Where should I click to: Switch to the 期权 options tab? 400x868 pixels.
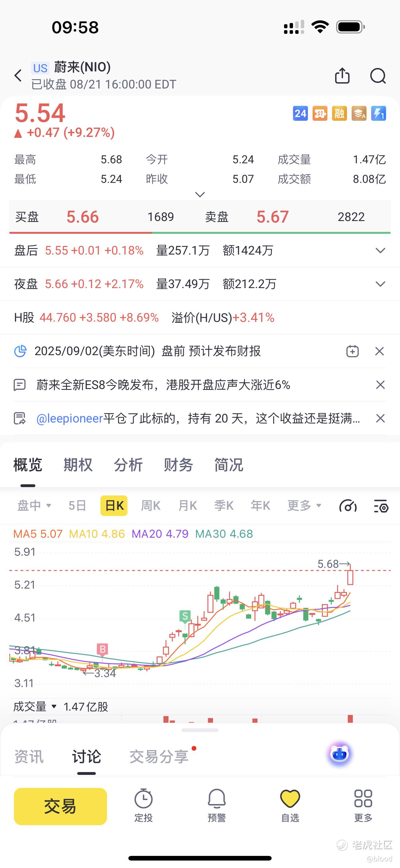pos(78,465)
